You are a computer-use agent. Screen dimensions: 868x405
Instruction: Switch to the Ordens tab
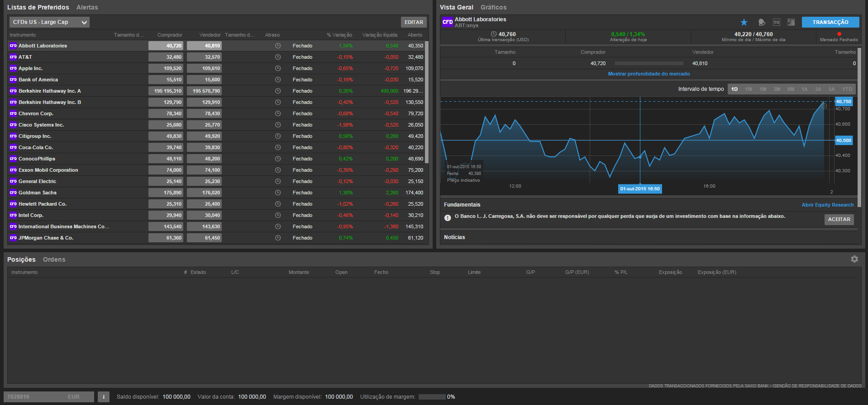pos(54,259)
